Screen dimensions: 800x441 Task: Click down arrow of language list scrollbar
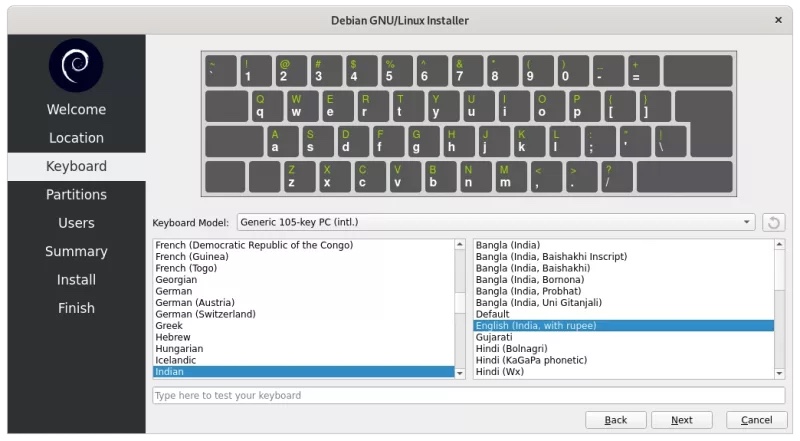click(460, 372)
